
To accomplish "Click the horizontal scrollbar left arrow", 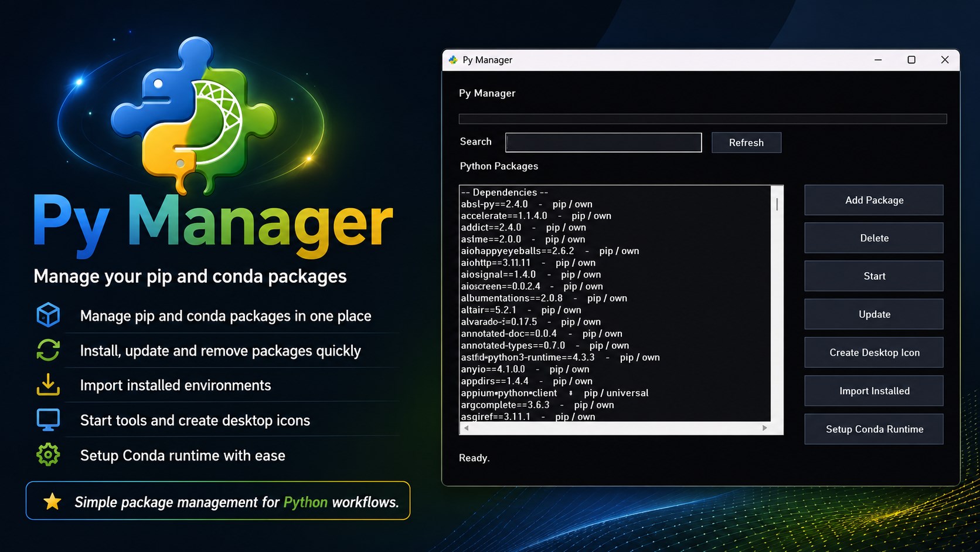I will (467, 428).
